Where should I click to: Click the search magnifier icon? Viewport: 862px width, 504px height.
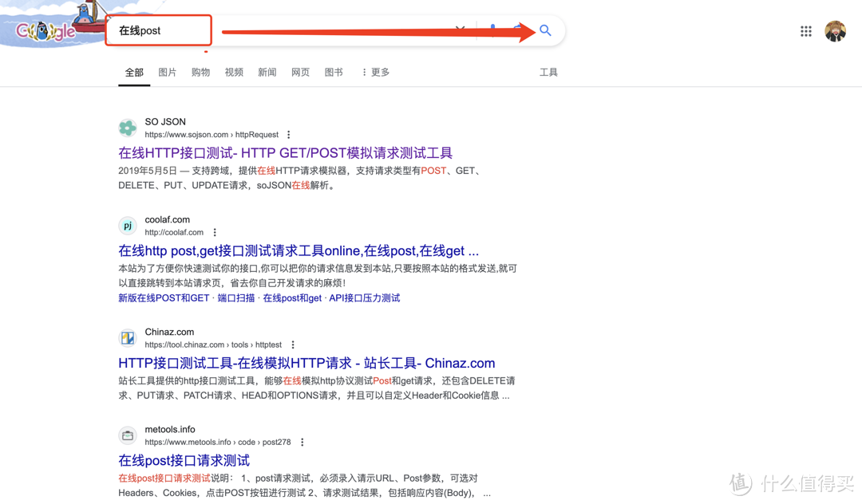(x=545, y=30)
